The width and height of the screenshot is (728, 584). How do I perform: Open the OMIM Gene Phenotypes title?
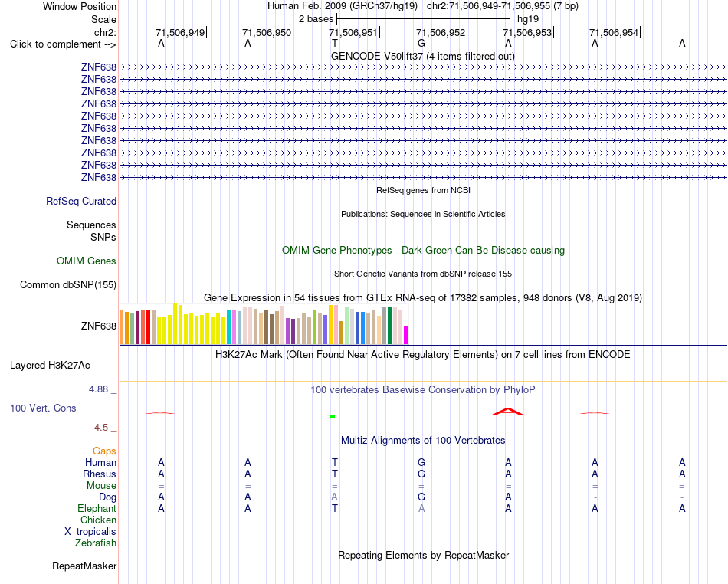[423, 250]
